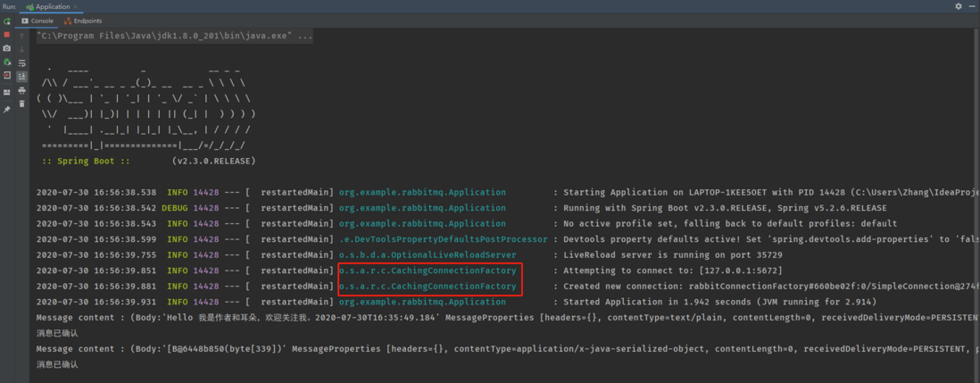The width and height of the screenshot is (980, 383).
Task: Click the ':: Spring Boot ::' banner text
Action: [x=86, y=162]
